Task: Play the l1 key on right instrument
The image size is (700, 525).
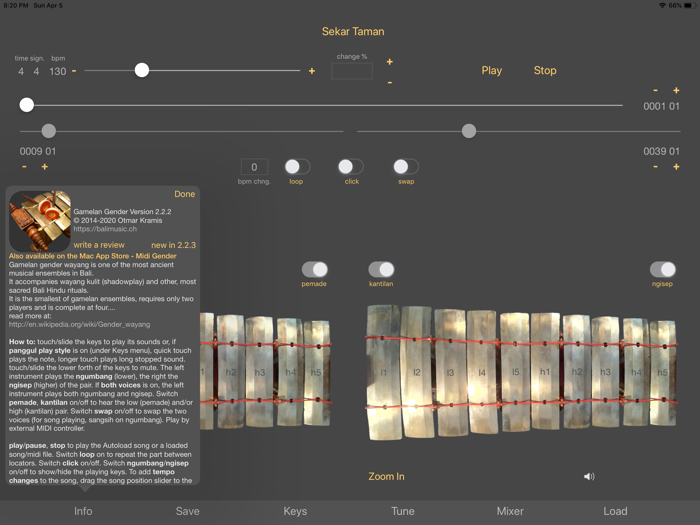Action: click(x=383, y=372)
